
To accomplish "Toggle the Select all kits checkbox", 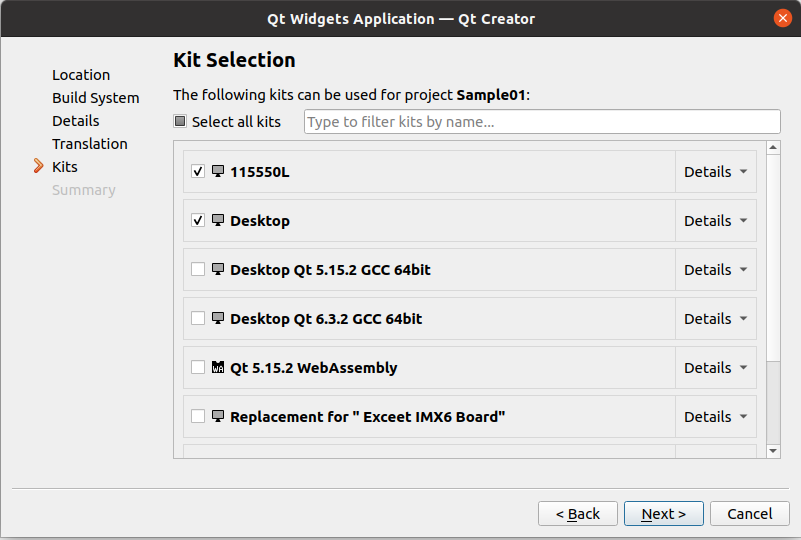I will 180,122.
